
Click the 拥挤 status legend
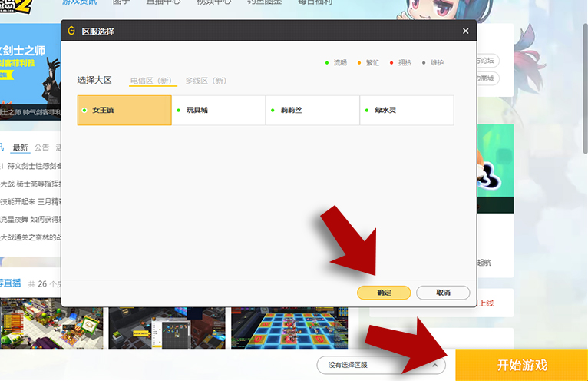coord(401,63)
